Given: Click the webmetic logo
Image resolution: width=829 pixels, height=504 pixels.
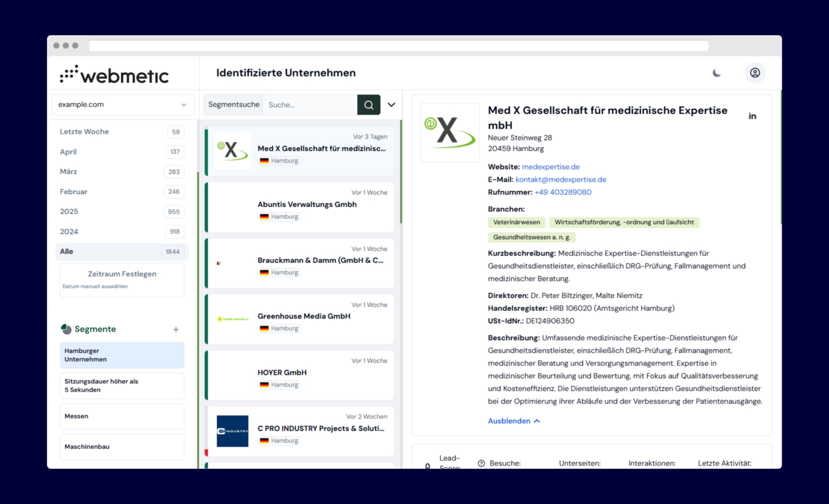Looking at the screenshot, I should 114,75.
